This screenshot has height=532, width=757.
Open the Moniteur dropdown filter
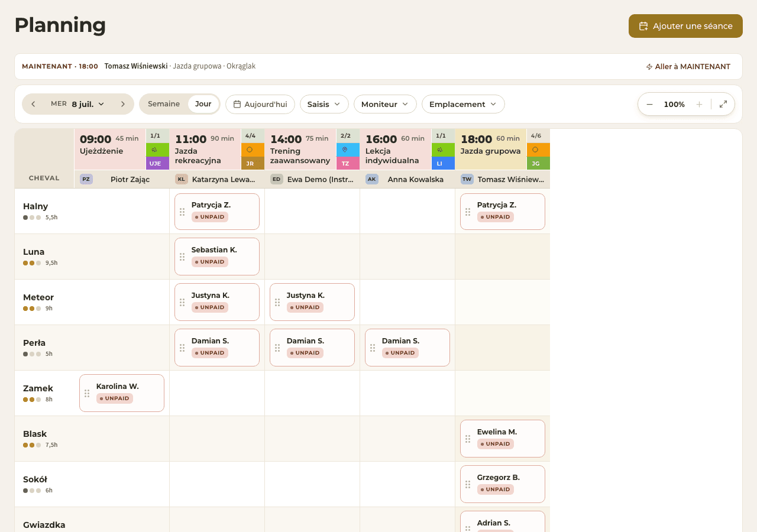[x=385, y=104]
